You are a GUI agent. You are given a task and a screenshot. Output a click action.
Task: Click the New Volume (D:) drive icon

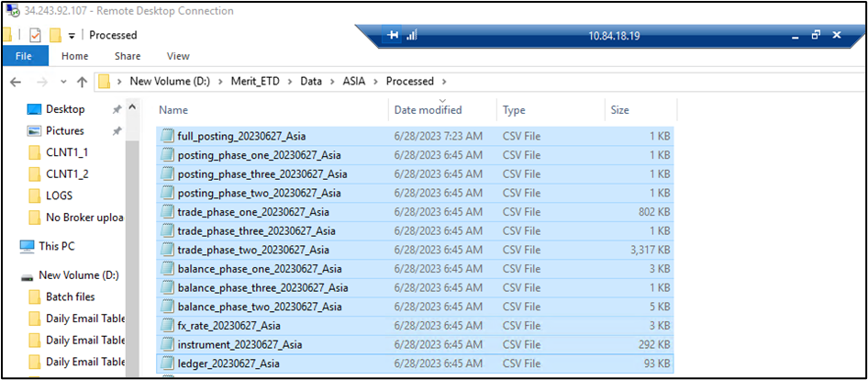pyautogui.click(x=27, y=275)
